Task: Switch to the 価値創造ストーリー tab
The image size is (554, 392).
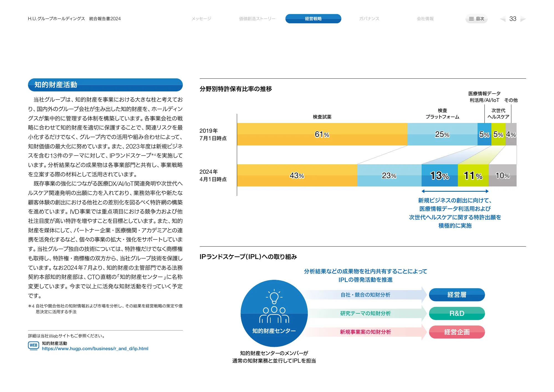Action: click(x=257, y=19)
